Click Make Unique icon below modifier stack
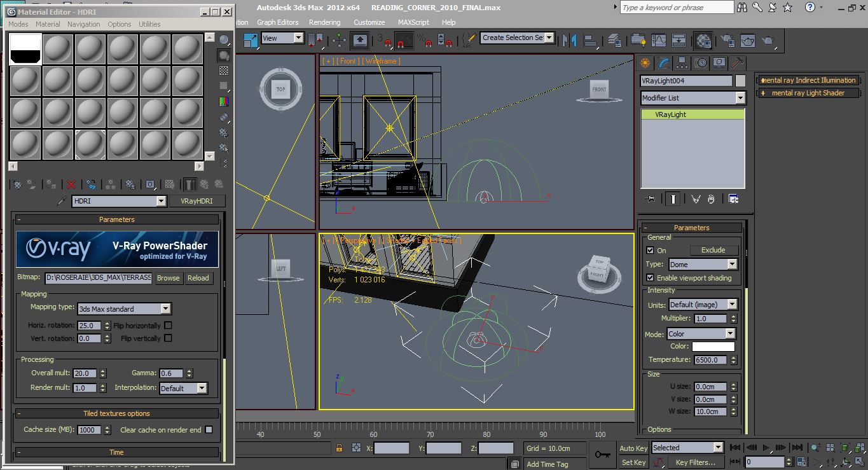This screenshot has width=868, height=470. (696, 199)
